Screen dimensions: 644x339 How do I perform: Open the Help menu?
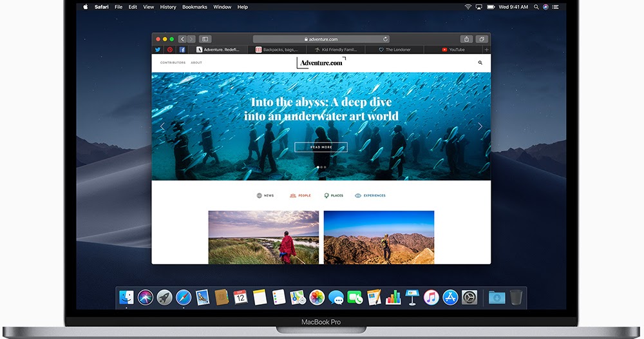click(x=242, y=6)
